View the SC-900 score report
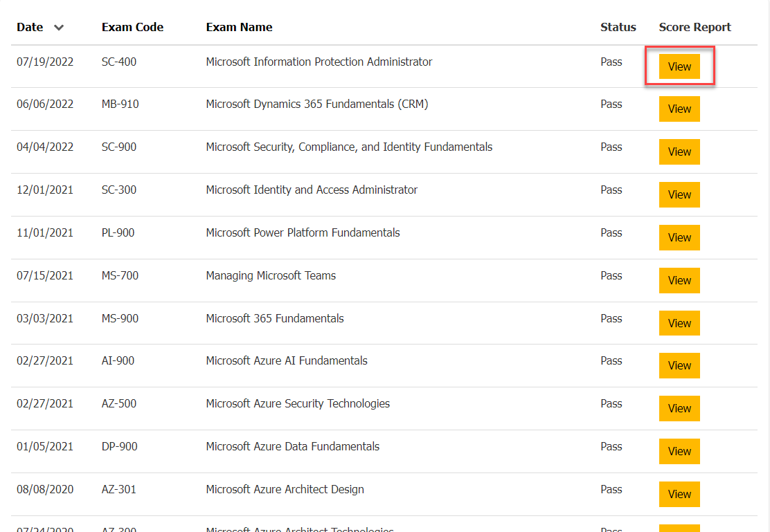770x532 pixels. pyautogui.click(x=679, y=152)
